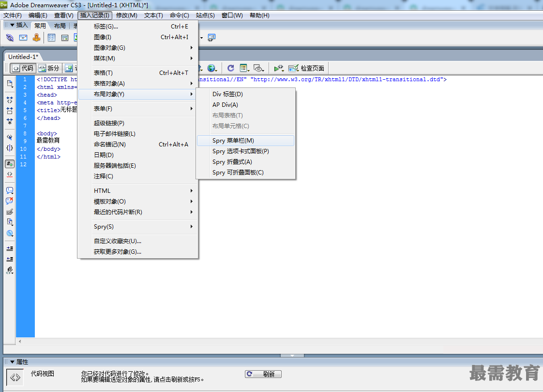Switch to 布局 tab in Insert bar

point(60,26)
